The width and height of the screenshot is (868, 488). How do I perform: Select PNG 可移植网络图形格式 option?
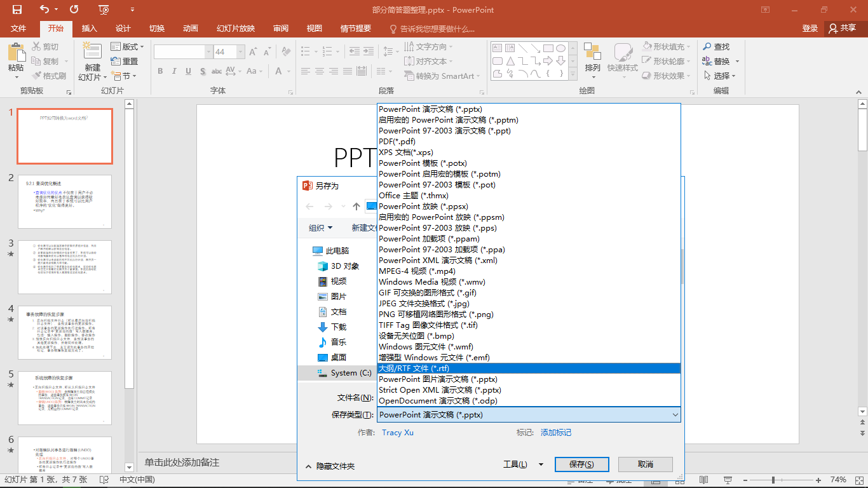[x=529, y=314]
